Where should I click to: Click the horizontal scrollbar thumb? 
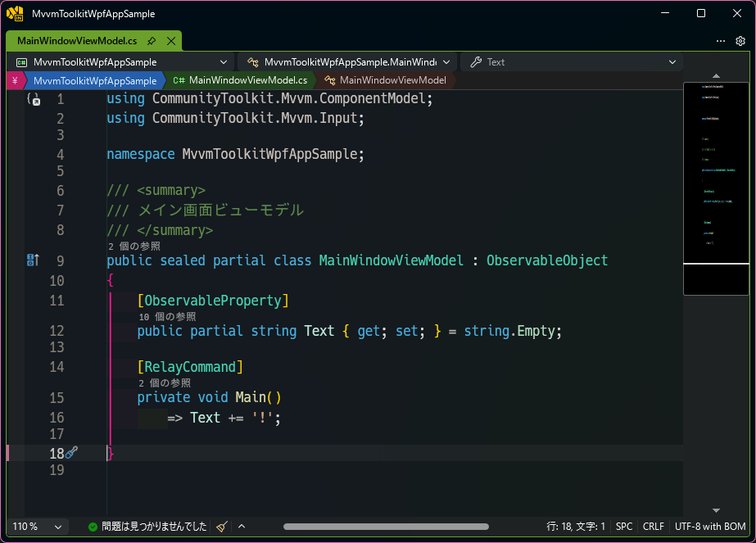pos(387,527)
